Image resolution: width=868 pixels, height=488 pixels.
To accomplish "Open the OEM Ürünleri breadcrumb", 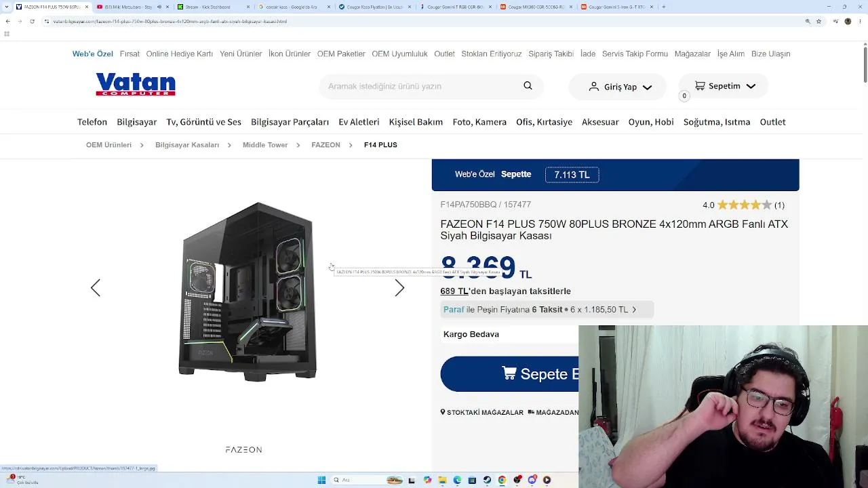I will [x=108, y=145].
